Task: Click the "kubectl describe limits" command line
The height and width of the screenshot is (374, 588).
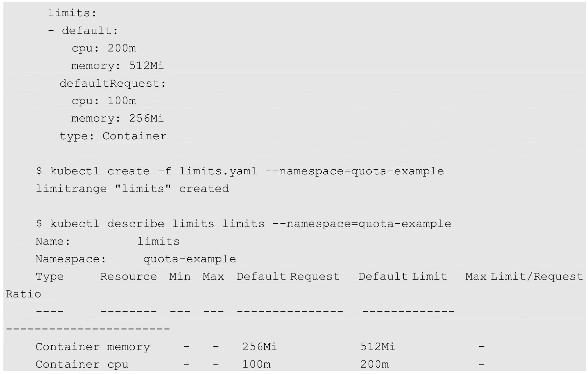Action: click(x=243, y=224)
